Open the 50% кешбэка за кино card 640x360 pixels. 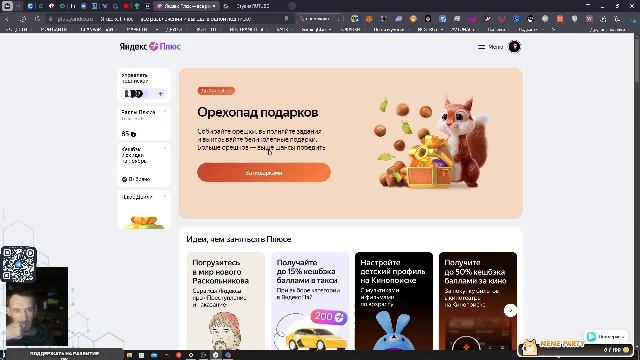tap(478, 301)
